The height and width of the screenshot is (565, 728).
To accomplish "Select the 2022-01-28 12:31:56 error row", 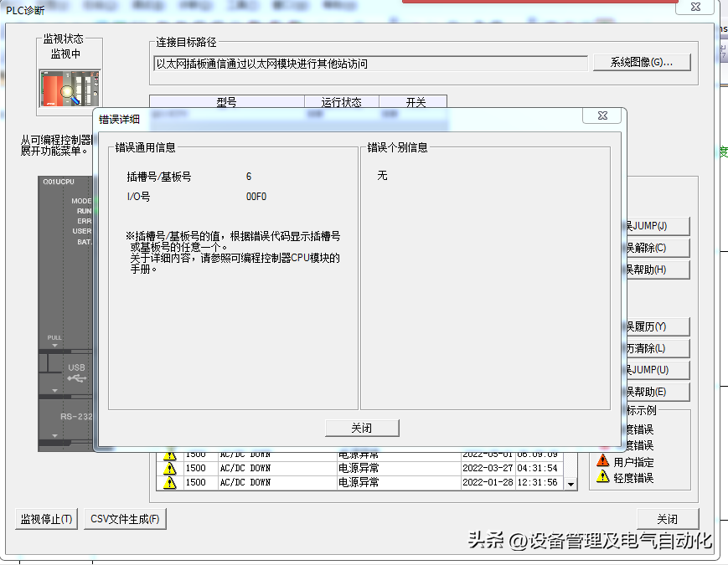I will click(360, 483).
